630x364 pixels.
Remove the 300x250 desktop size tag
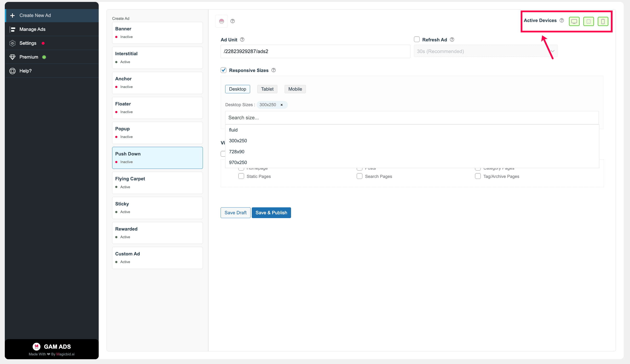[281, 105]
